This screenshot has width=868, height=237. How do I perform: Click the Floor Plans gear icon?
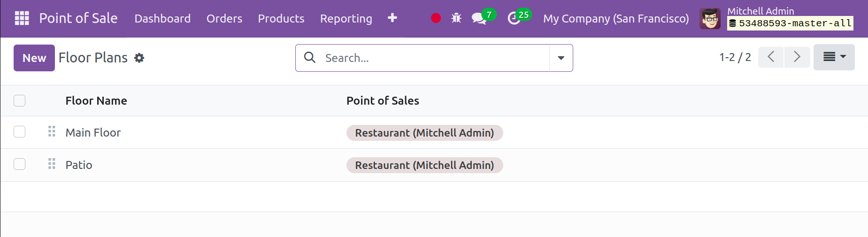(x=139, y=58)
